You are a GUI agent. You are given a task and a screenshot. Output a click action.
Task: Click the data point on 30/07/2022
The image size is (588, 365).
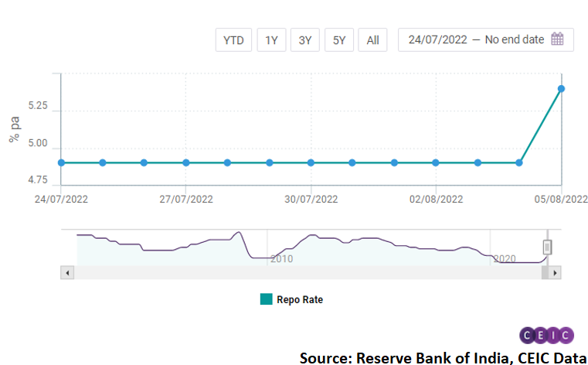click(x=311, y=163)
